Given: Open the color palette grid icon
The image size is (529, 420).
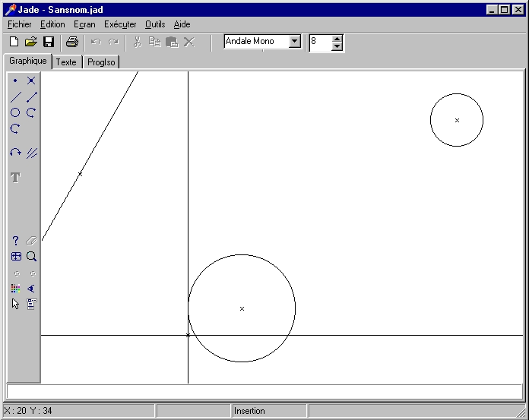Looking at the screenshot, I should click(x=15, y=289).
